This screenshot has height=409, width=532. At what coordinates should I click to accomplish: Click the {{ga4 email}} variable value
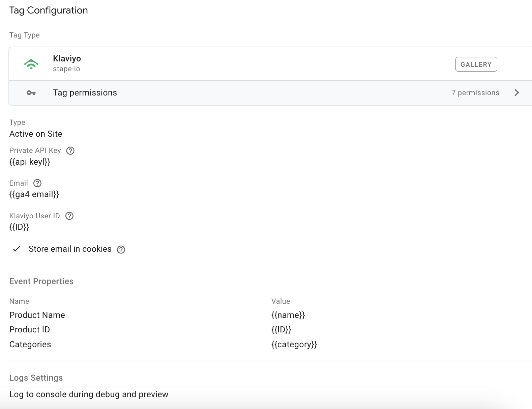tap(34, 194)
